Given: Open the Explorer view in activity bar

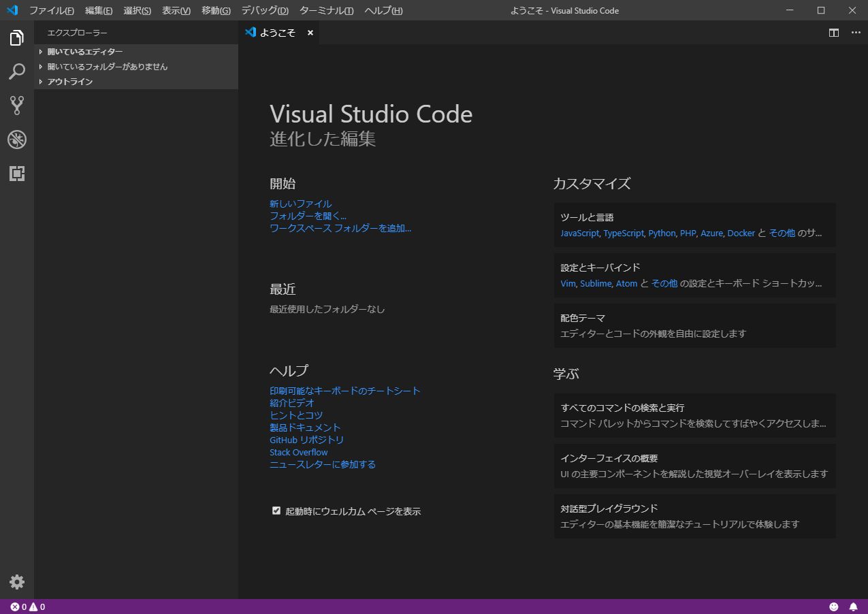Looking at the screenshot, I should (17, 38).
